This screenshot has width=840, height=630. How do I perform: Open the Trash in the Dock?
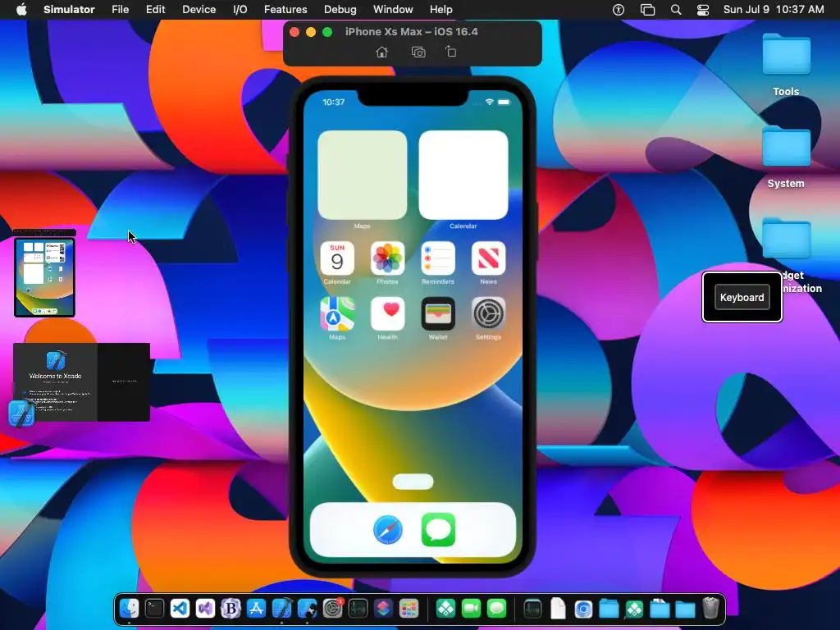(710, 609)
